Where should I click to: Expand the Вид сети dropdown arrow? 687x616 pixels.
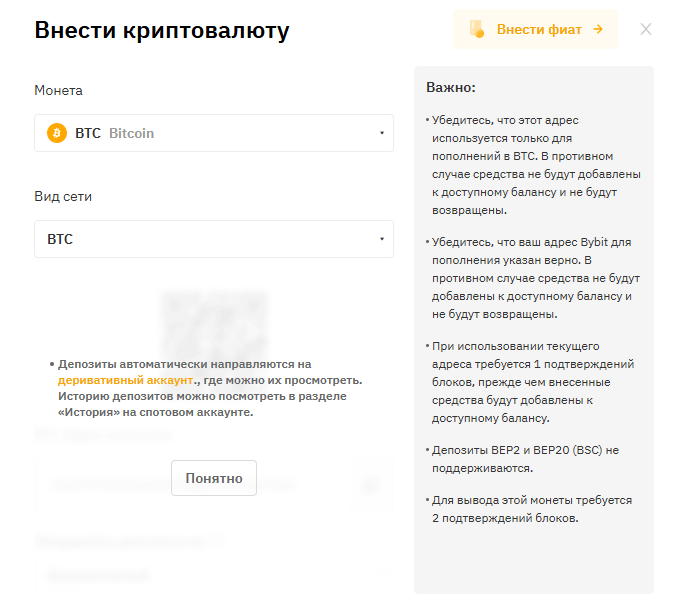(382, 239)
